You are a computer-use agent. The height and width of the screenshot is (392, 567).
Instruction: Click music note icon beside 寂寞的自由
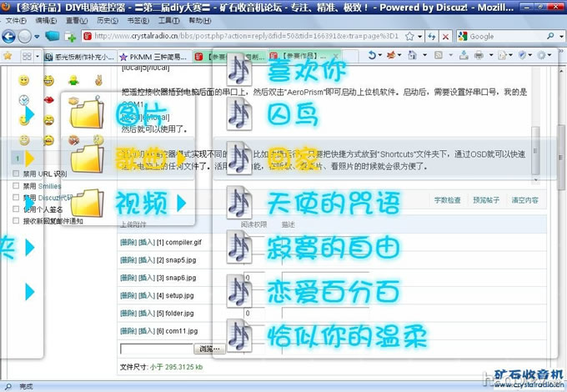tap(240, 247)
